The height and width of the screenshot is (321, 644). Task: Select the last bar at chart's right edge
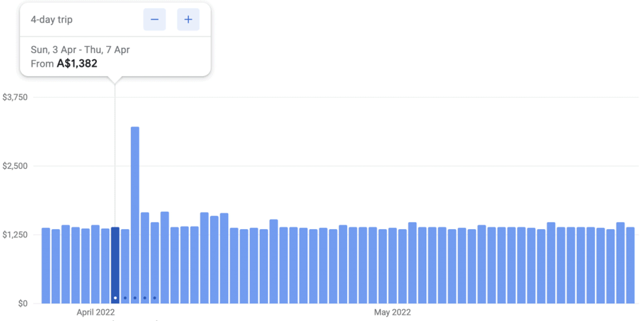pos(630,265)
